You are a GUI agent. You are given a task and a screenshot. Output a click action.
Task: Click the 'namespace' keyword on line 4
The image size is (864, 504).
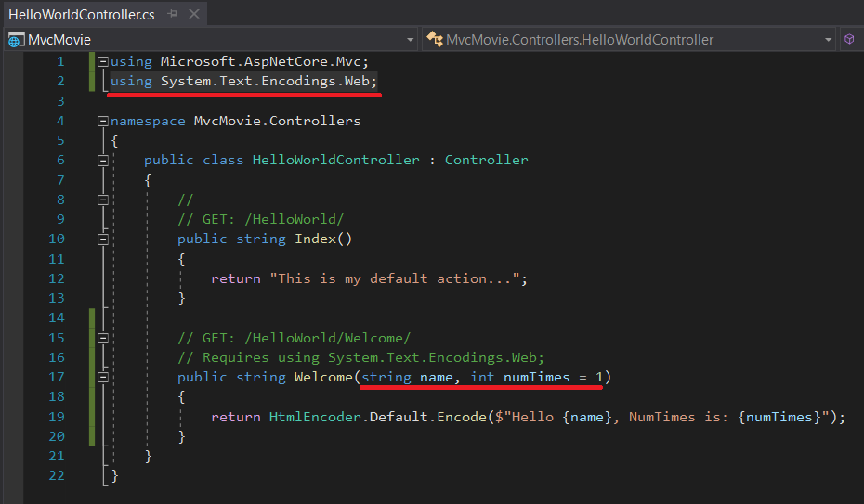click(148, 121)
